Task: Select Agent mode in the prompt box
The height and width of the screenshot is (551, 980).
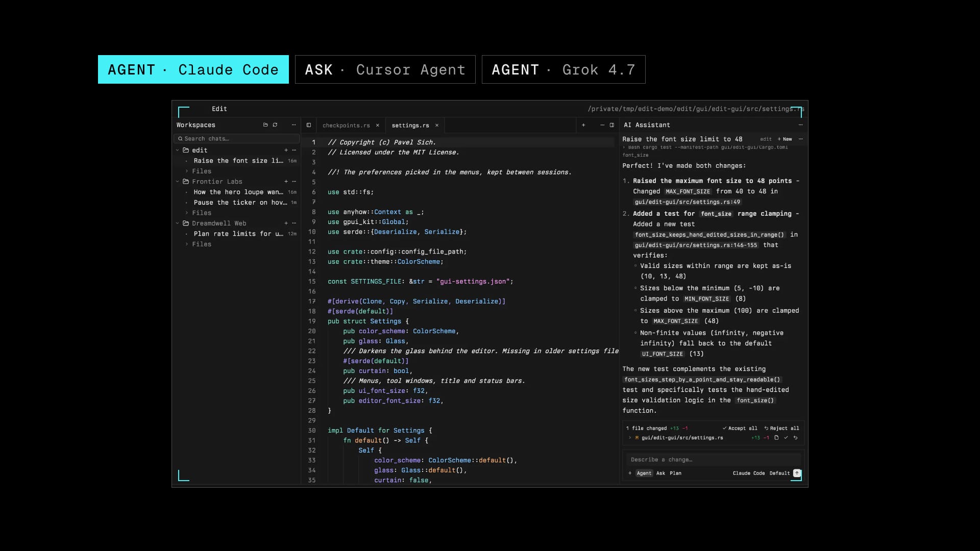Action: (x=644, y=473)
